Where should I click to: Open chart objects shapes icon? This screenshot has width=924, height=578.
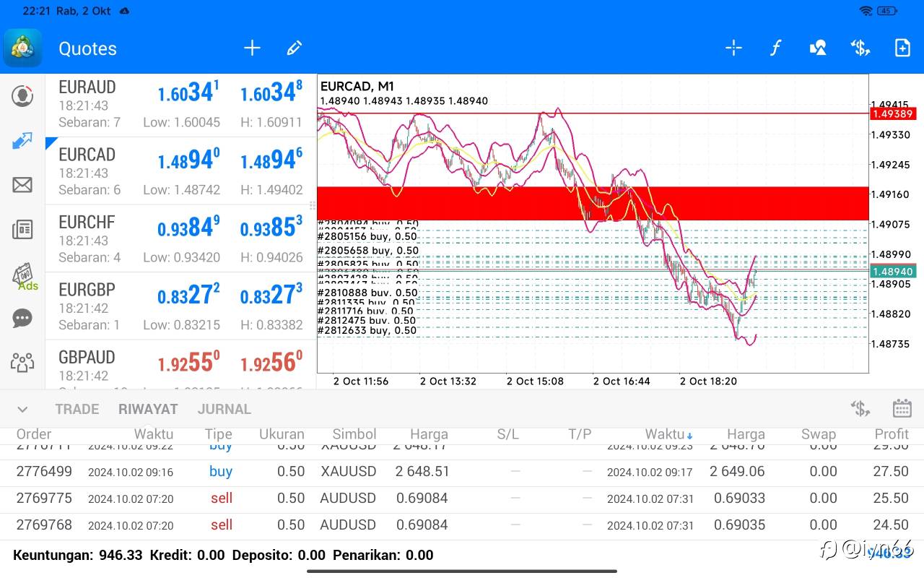[x=818, y=48]
